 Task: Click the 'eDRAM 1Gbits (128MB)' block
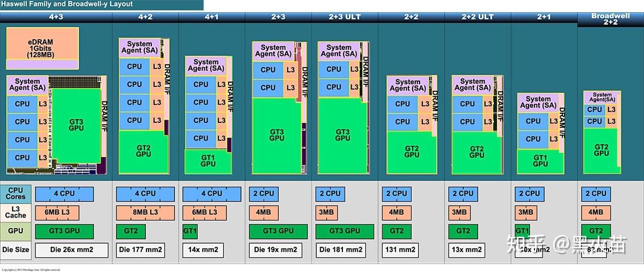point(42,48)
